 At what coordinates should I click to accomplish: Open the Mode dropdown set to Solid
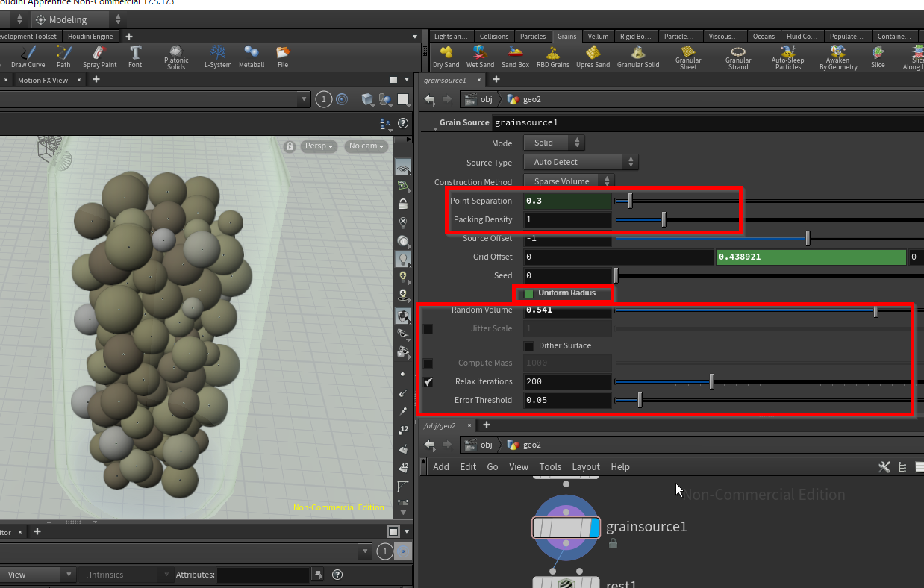[x=554, y=143]
